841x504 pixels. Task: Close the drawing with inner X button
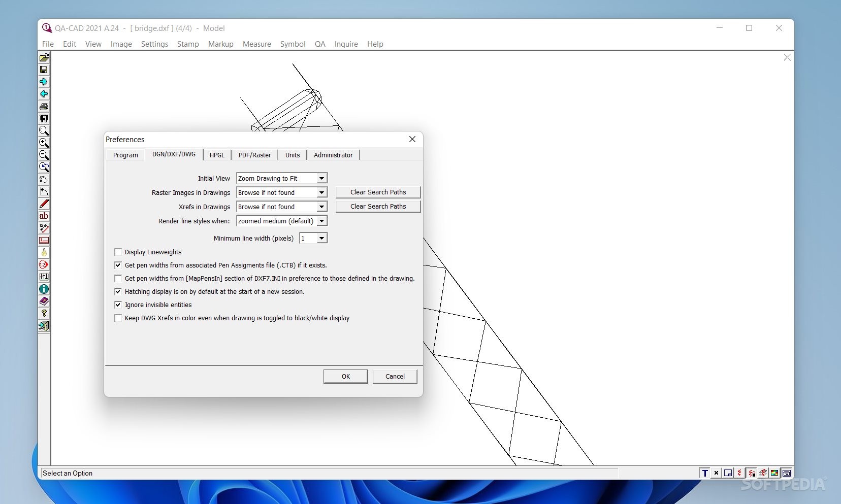tap(787, 57)
